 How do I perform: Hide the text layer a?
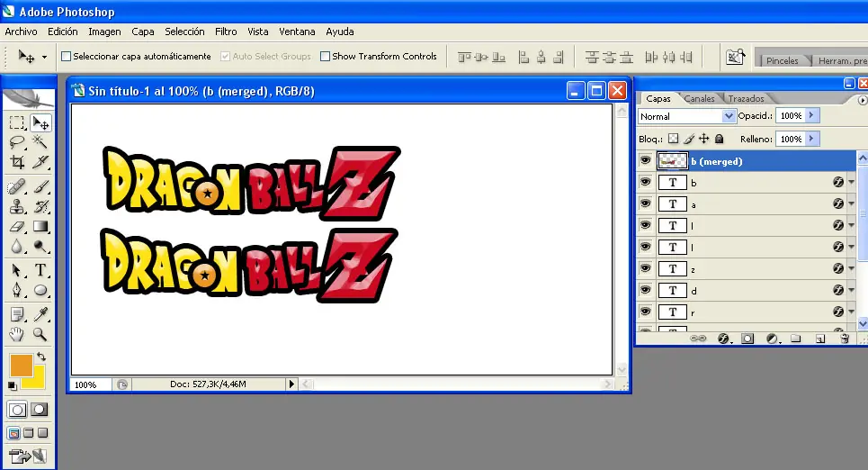click(646, 204)
